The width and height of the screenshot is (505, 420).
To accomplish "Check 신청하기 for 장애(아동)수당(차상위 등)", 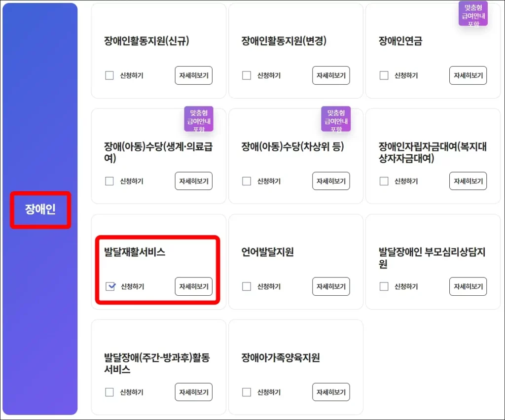I will [247, 181].
